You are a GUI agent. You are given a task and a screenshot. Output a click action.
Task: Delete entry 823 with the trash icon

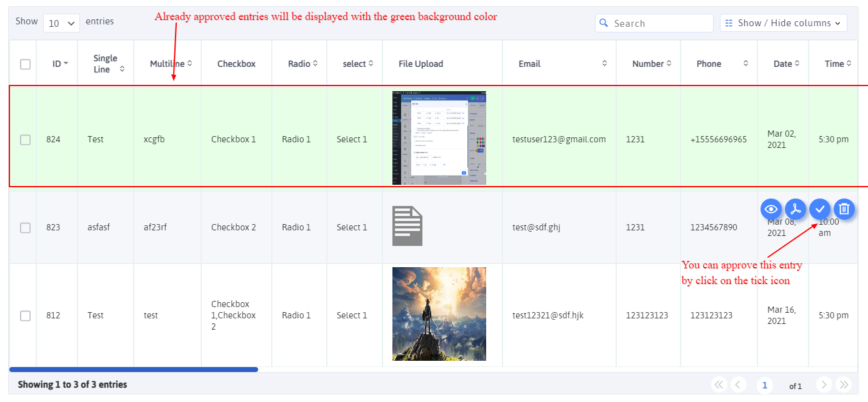(x=844, y=208)
